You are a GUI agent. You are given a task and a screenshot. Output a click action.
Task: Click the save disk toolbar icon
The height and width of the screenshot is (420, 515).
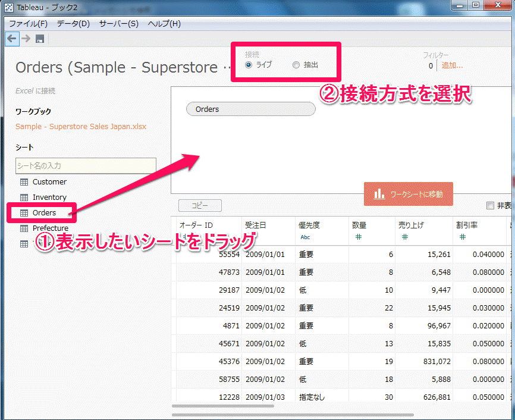click(40, 39)
